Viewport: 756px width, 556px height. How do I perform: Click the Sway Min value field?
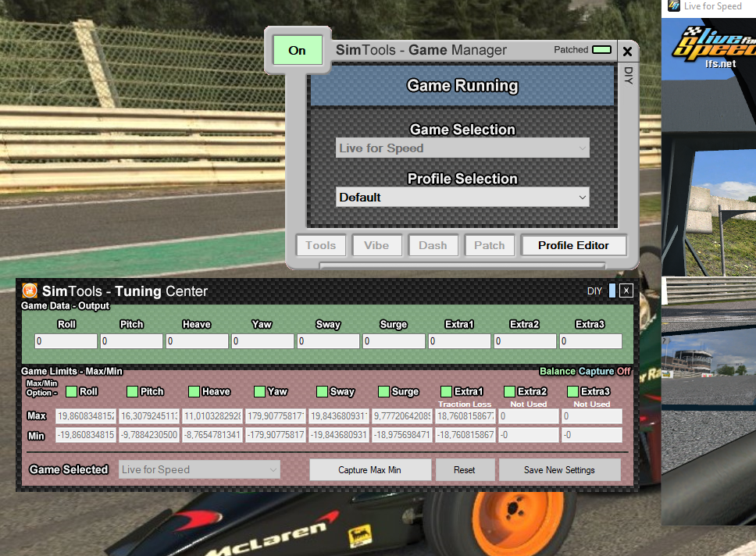click(x=338, y=435)
